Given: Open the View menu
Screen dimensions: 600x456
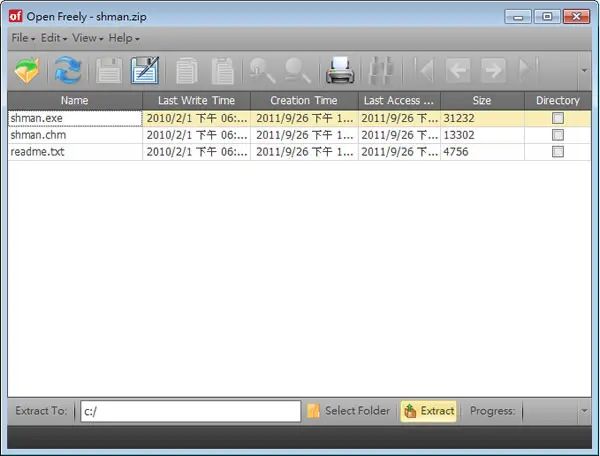Looking at the screenshot, I should coord(88,38).
